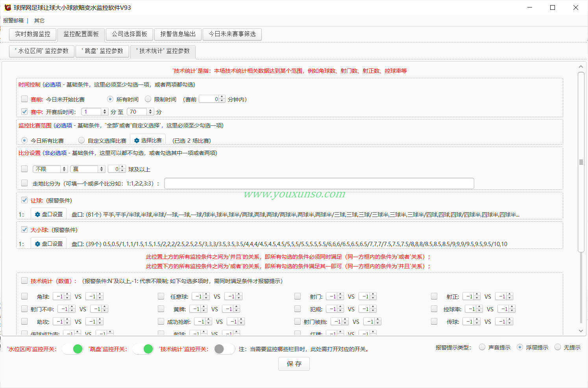The image size is (588, 388).
Task: Click the vertical scrollbar thumb
Action: coord(581,162)
